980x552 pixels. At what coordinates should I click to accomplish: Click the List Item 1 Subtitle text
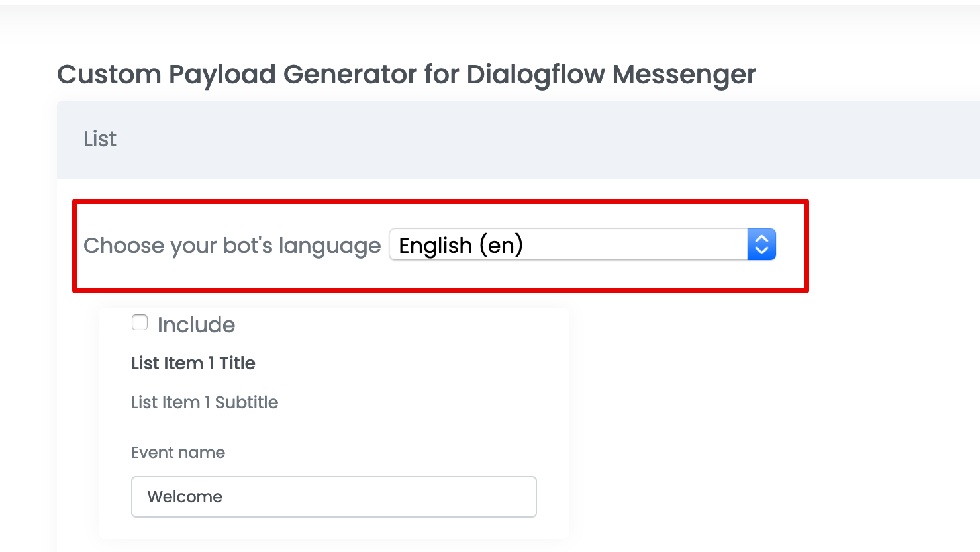click(205, 402)
